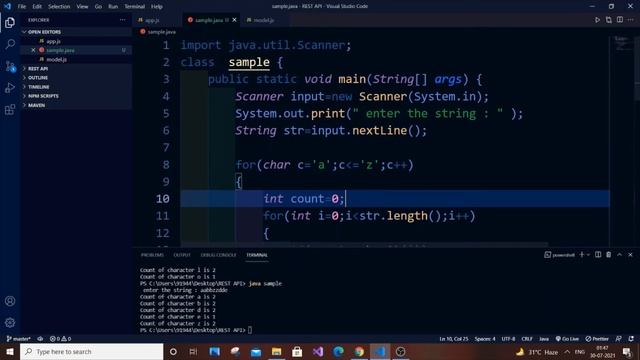Click UTF-8 encoding in status bar
This screenshot has height=360, width=640.
pos(508,339)
